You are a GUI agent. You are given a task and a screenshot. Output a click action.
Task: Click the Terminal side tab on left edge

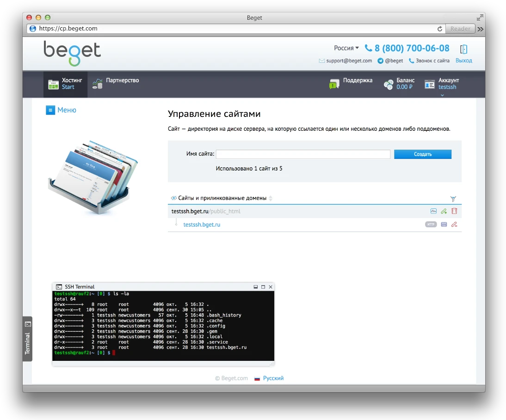(27, 339)
